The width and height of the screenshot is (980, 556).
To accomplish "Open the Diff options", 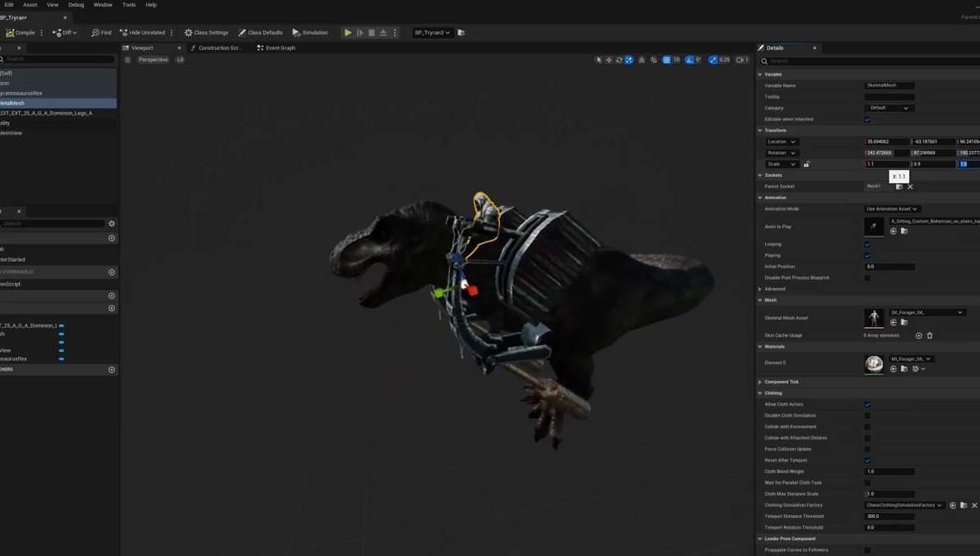I will tap(65, 32).
